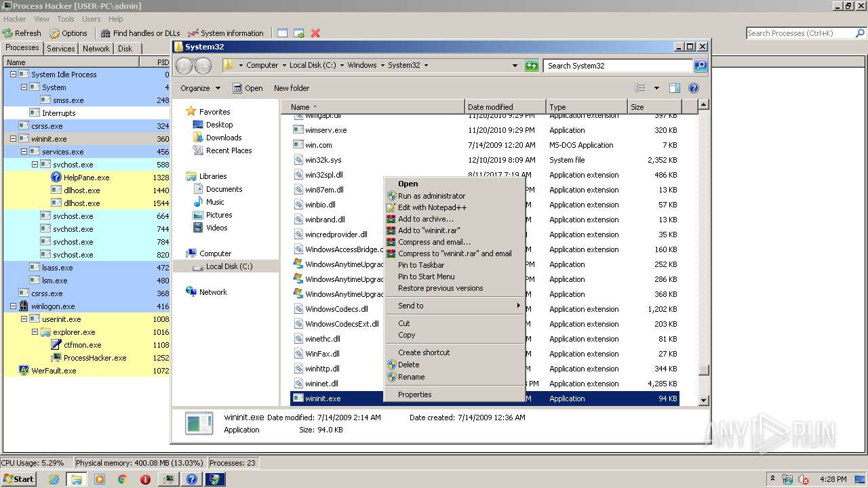Click Find handles or DLLs button
Screen dimensions: 868x488
coord(140,33)
